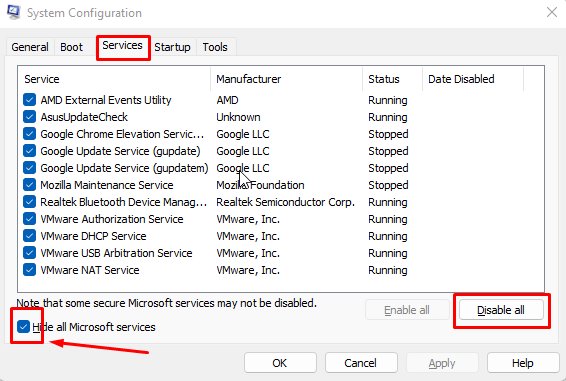Toggle VMware DHCP Service checkbox
The width and height of the screenshot is (566, 381).
(29, 235)
